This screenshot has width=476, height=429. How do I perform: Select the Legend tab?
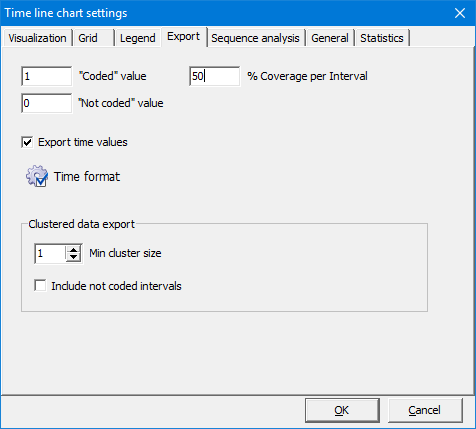[x=138, y=38]
